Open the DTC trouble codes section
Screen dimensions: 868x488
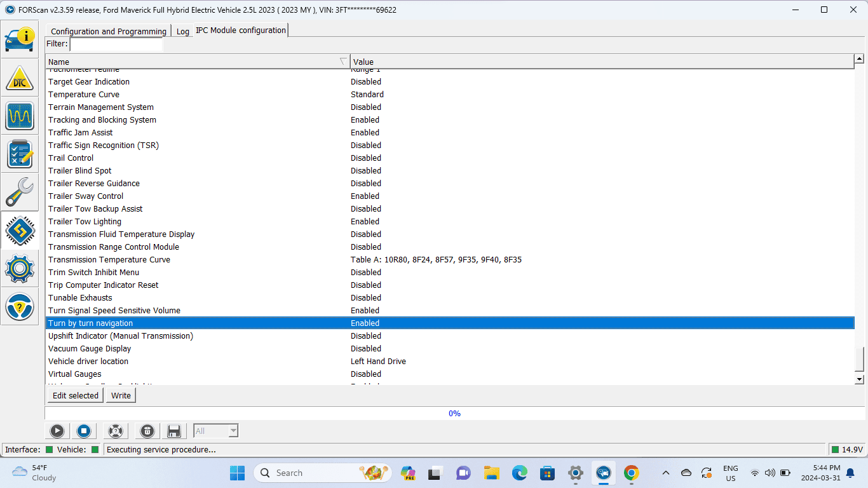20,78
